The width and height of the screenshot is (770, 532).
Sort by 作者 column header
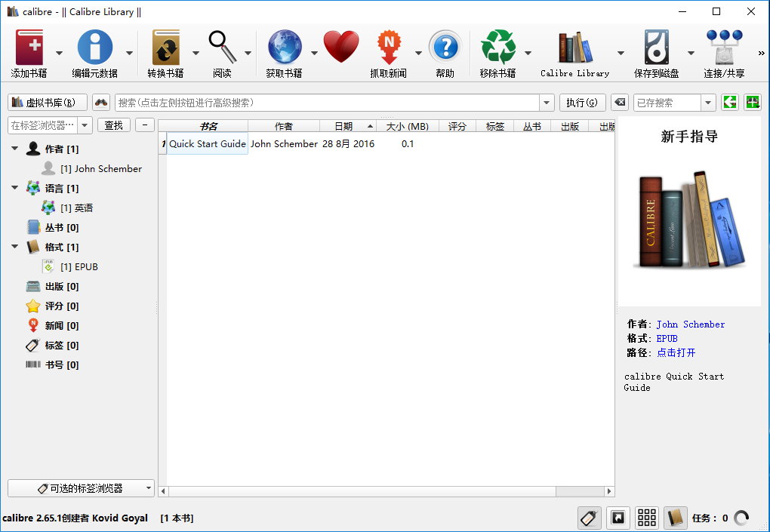coord(284,126)
